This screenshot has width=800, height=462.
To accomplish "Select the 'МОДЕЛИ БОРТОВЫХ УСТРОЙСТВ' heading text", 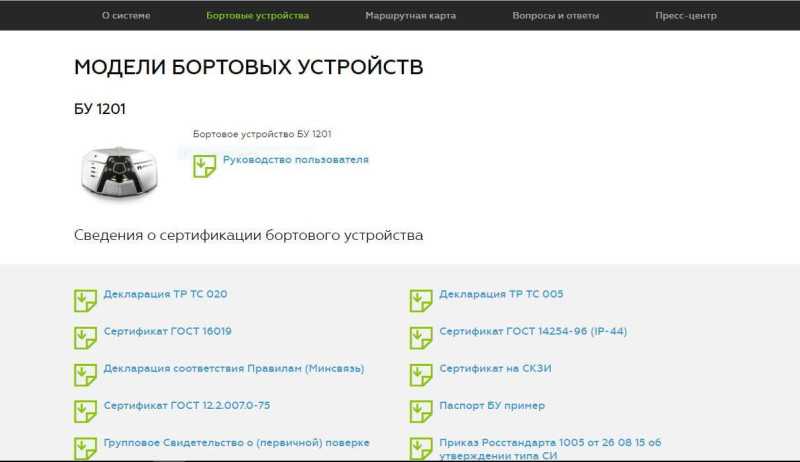I will [248, 67].
